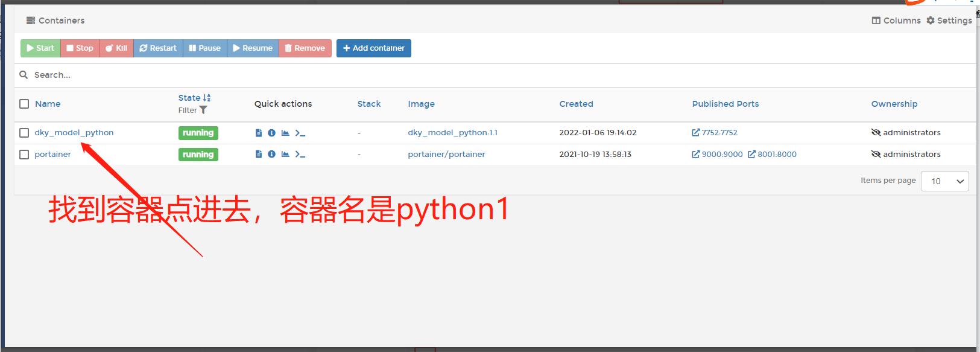Open inspect info icon for portainer container
The width and height of the screenshot is (980, 352).
[271, 155]
